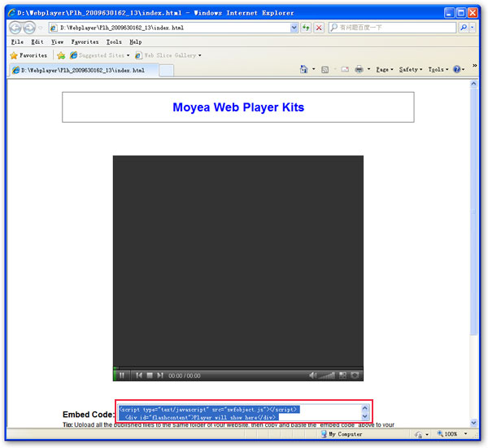
Task: Open the Edit menu
Action: [x=37, y=41]
